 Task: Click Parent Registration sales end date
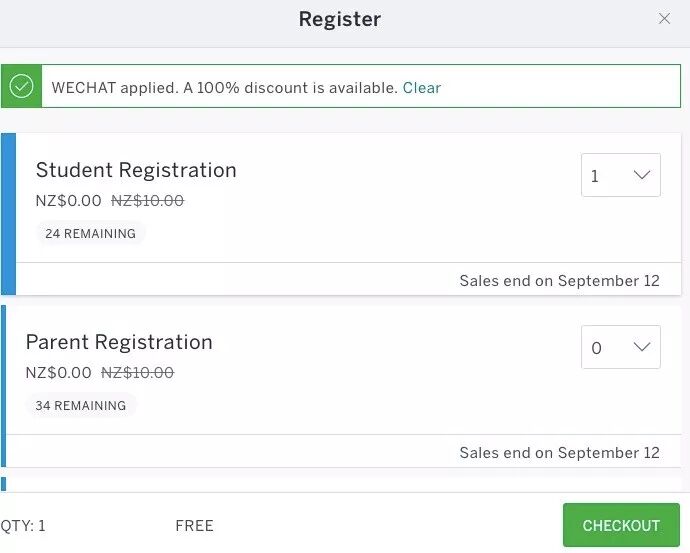(559, 453)
